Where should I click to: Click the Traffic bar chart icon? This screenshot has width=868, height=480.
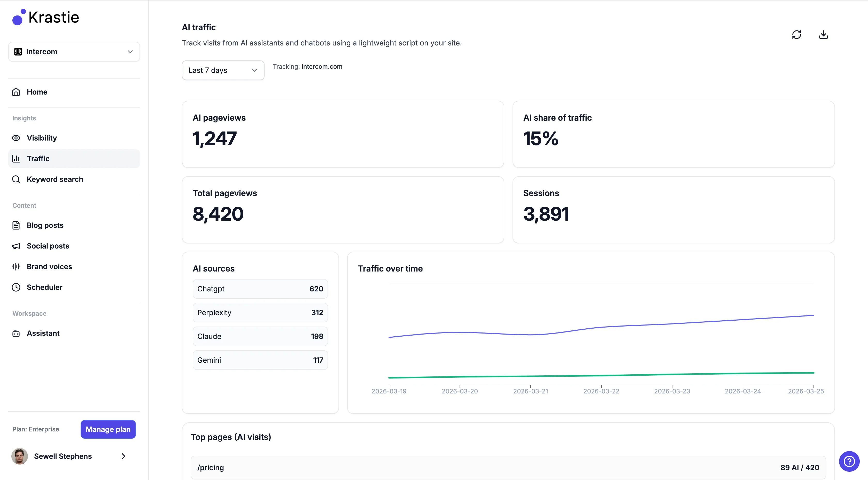(16, 158)
